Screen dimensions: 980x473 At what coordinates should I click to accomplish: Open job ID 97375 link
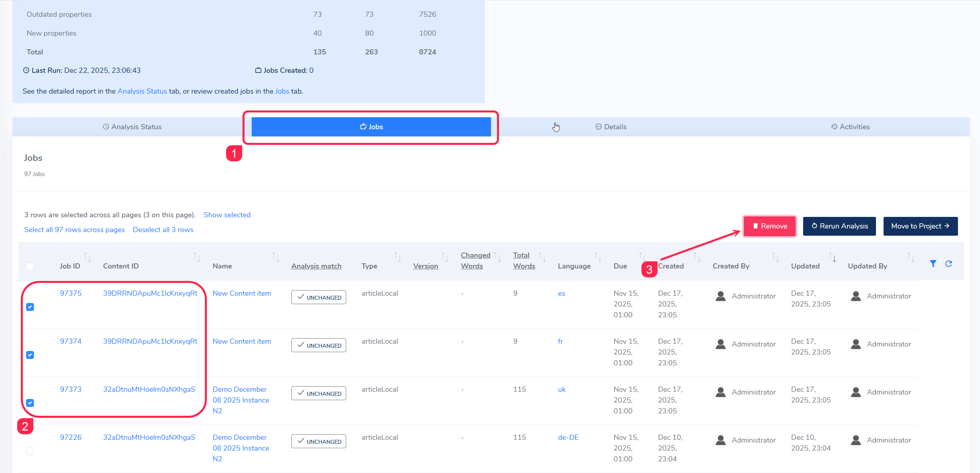[x=71, y=293]
